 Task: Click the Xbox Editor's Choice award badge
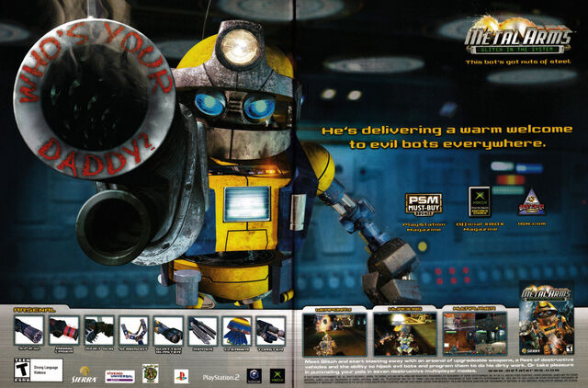tap(480, 201)
